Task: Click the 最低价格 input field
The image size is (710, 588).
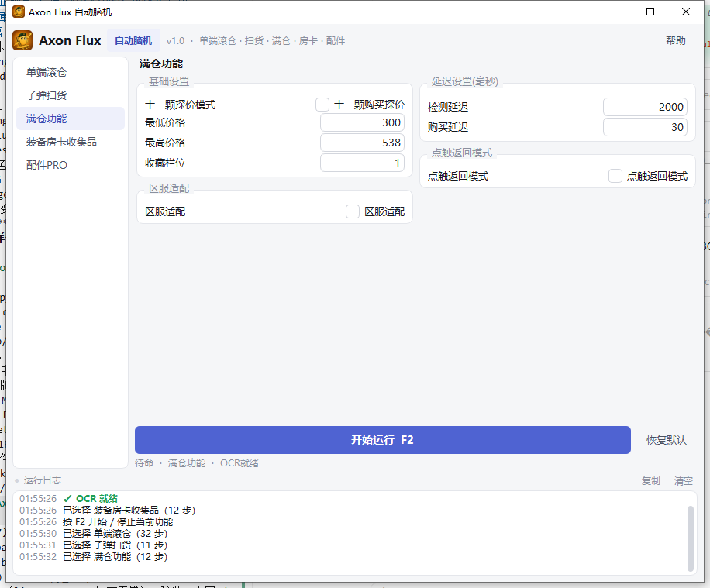Action: (362, 122)
